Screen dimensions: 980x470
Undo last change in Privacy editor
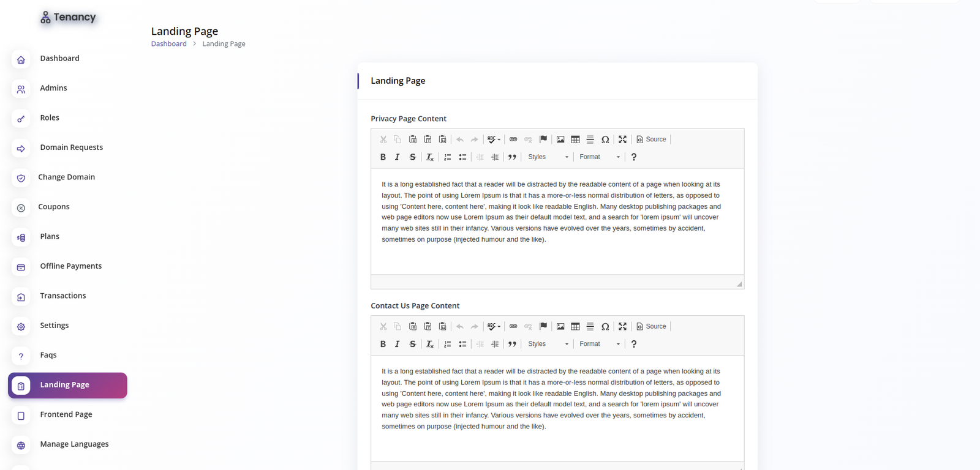pyautogui.click(x=459, y=139)
